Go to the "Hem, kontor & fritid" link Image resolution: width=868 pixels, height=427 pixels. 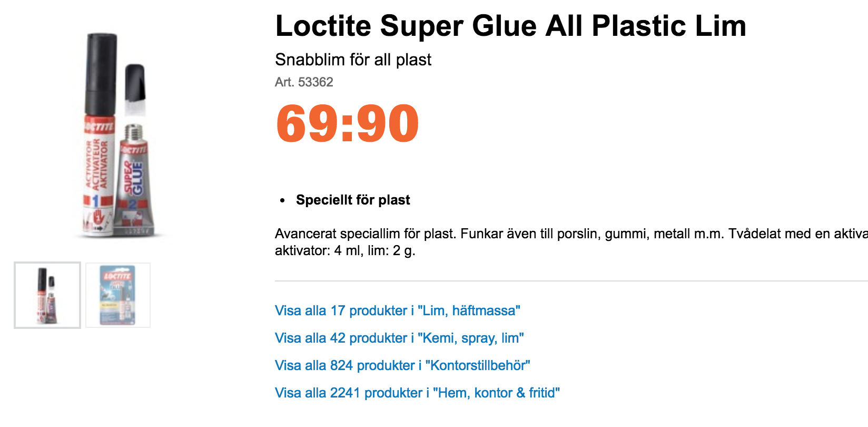[x=417, y=393]
